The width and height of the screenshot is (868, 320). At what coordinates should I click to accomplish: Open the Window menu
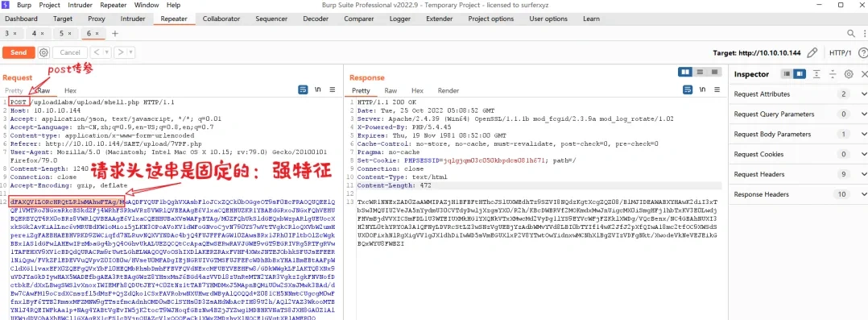click(x=147, y=5)
